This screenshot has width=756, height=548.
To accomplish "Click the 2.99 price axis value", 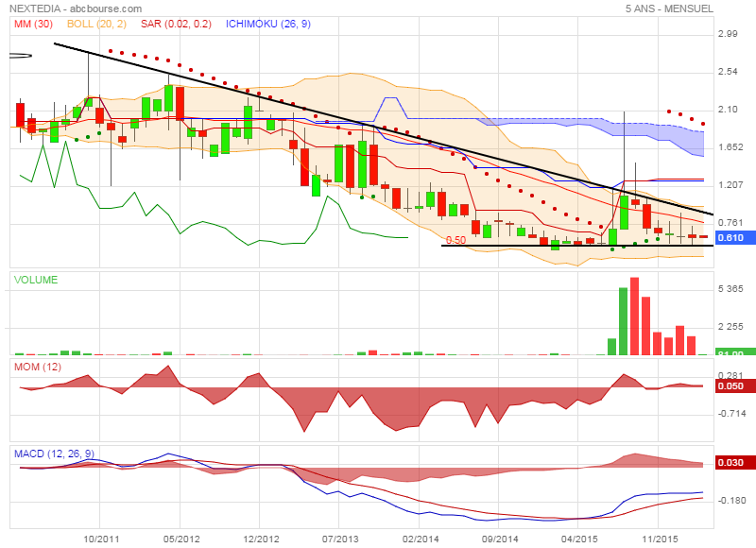I will coord(728,34).
